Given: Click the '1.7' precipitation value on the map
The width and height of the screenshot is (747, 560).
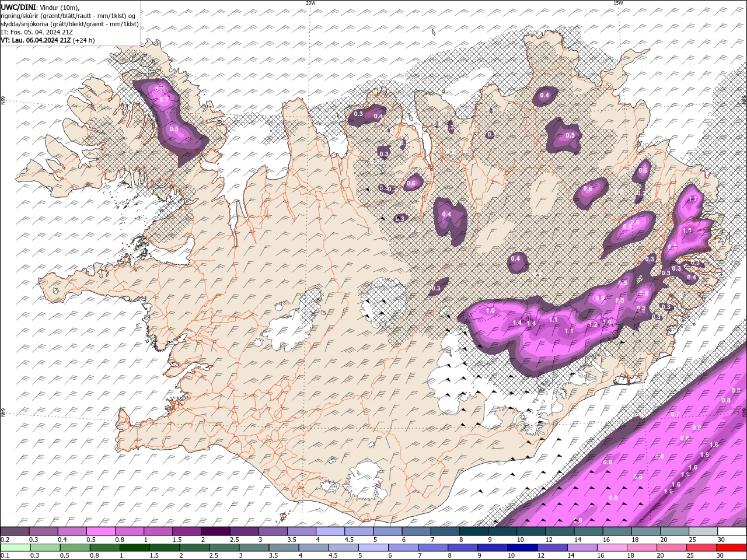Looking at the screenshot, I should coord(693,199).
